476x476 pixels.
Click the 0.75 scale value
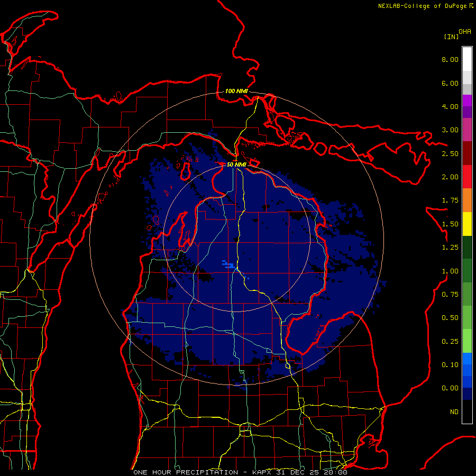450,295
